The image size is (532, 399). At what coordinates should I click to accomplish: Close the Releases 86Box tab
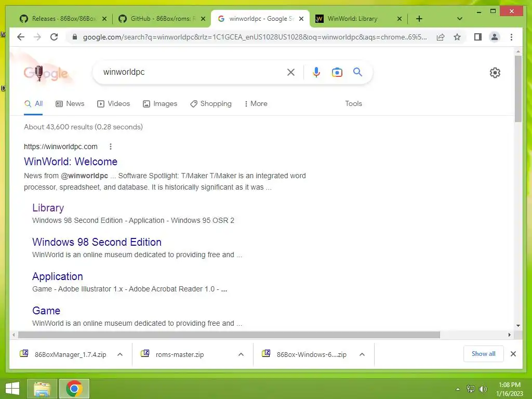(104, 19)
